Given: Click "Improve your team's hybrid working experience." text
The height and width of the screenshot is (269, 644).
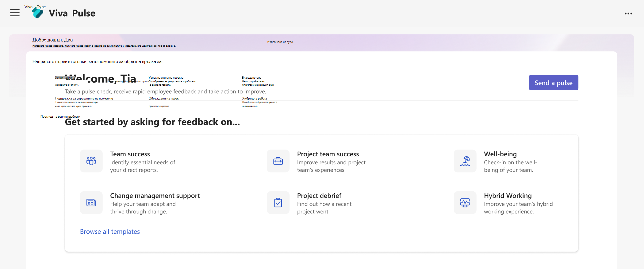Looking at the screenshot, I should [518, 208].
